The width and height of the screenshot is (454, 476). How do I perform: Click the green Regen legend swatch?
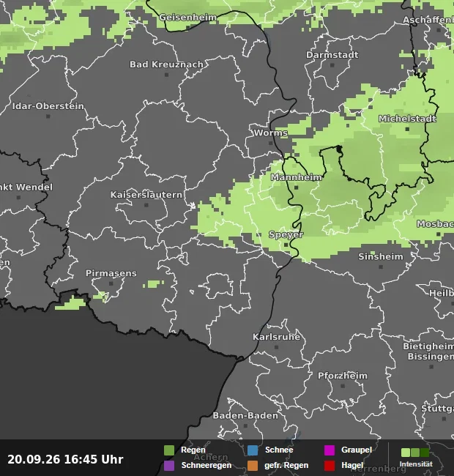point(169,450)
